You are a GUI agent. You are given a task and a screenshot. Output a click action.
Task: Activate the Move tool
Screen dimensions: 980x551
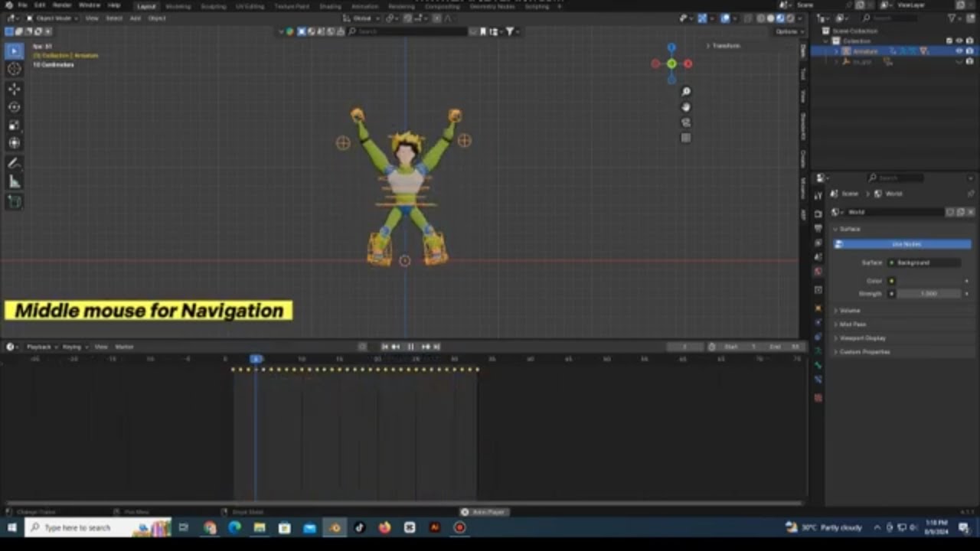click(14, 89)
